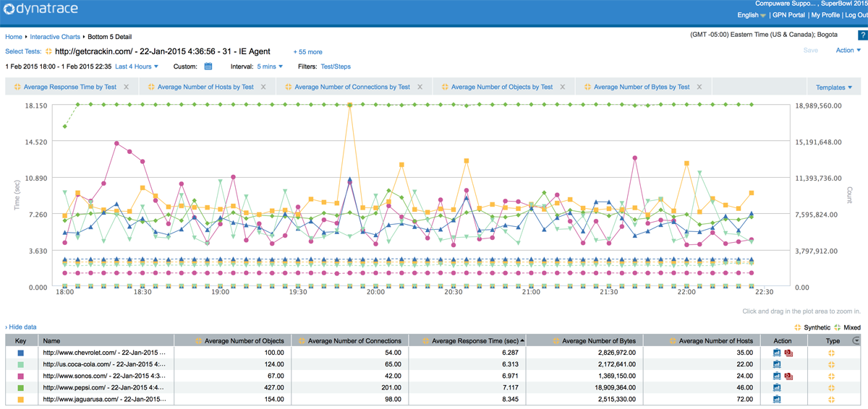The height and width of the screenshot is (409, 868).
Task: Open the Interactive Charts breadcrumb link
Action: tap(55, 37)
